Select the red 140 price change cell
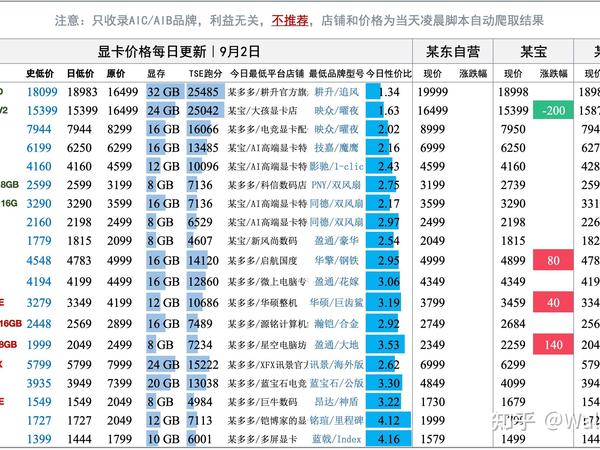The image size is (600, 450). click(553, 345)
